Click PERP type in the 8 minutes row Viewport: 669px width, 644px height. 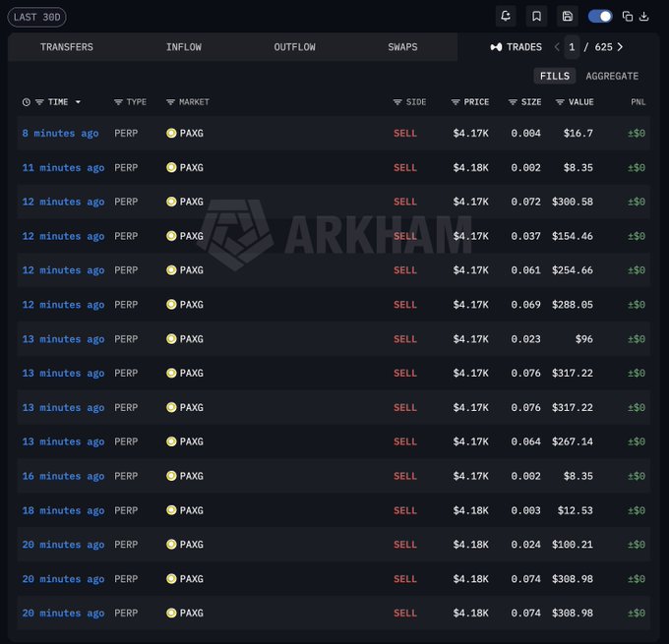(x=126, y=133)
